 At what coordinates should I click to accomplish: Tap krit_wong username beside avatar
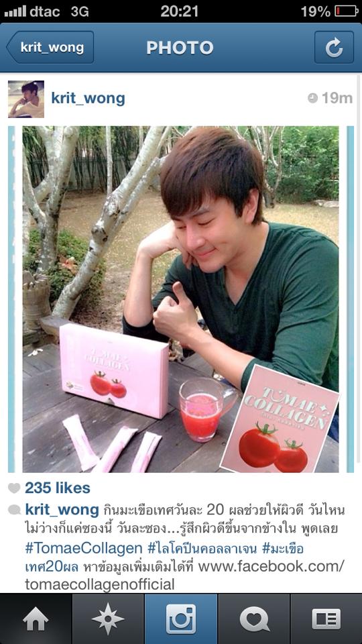(x=88, y=99)
